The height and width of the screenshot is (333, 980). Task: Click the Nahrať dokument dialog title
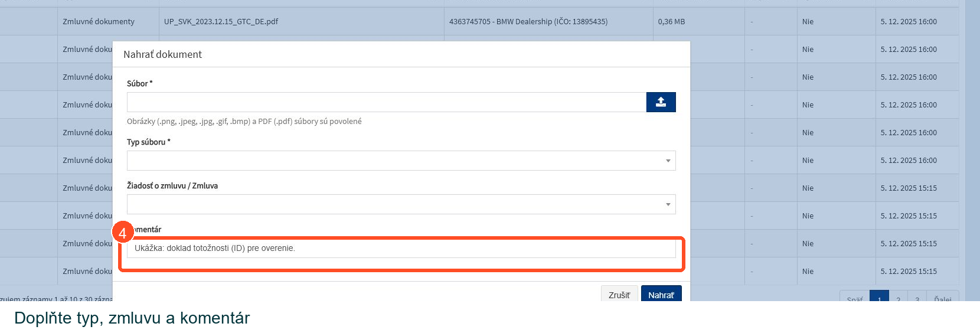pos(162,54)
